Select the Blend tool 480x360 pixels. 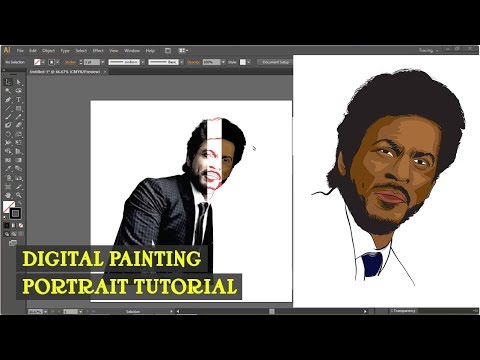[19, 169]
